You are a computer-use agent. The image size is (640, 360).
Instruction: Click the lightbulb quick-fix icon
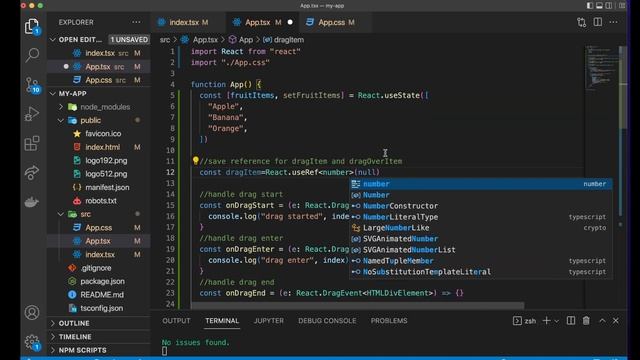tap(196, 161)
